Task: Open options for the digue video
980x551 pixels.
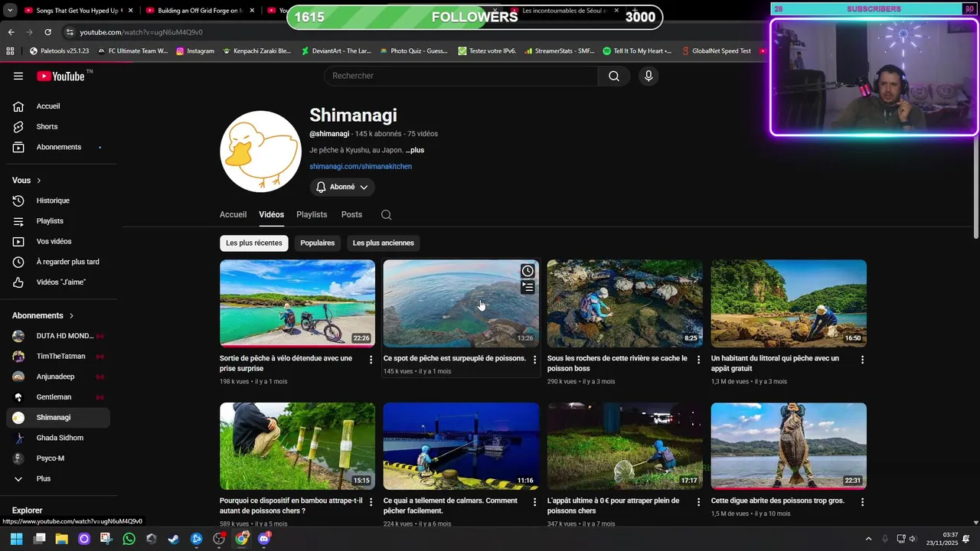Action: click(862, 502)
